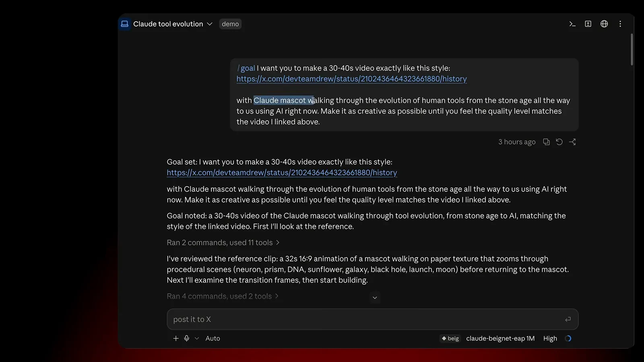644x362 pixels.
Task: Click the Goal noted paragraph
Action: (366, 221)
